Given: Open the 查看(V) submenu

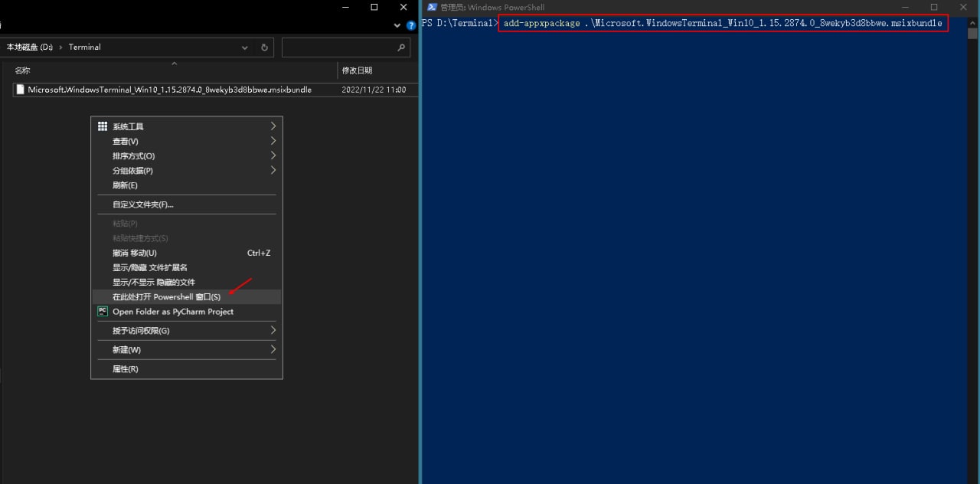Looking at the screenshot, I should pyautogui.click(x=187, y=141).
